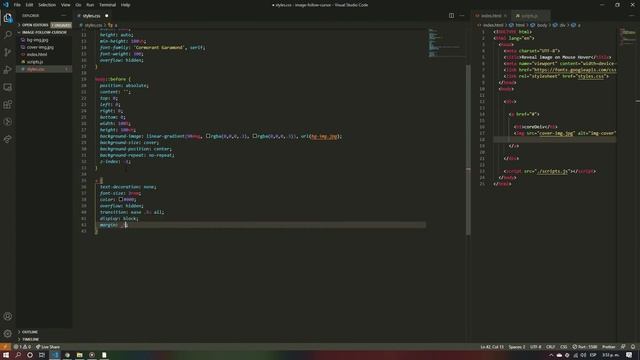Open scripts.js in explorer
640x360 pixels.
click(x=35, y=62)
